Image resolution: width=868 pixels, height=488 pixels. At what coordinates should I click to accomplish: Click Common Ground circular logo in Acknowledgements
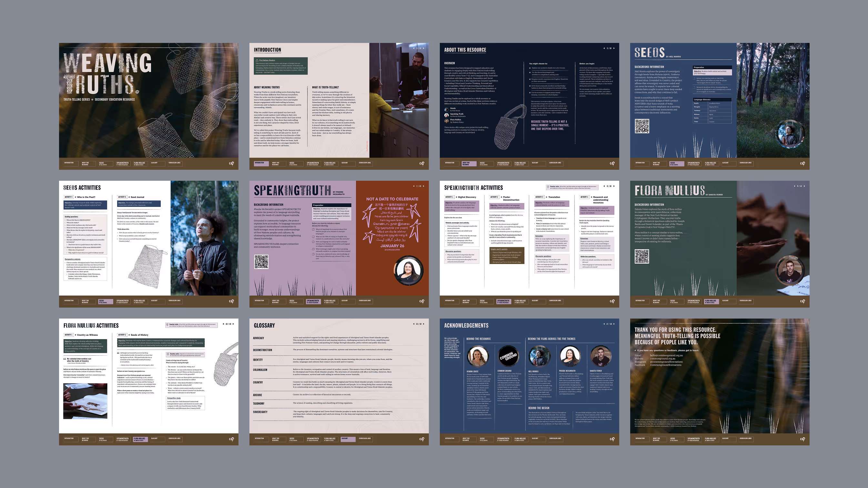point(508,356)
